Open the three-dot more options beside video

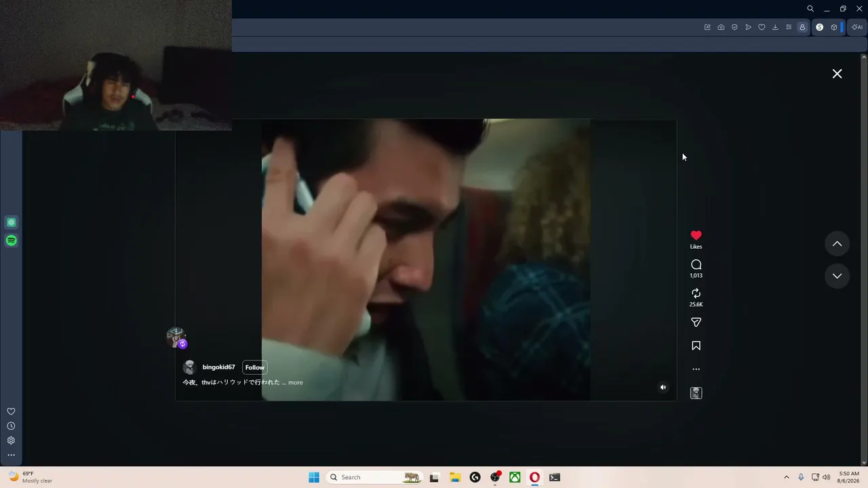[696, 369]
